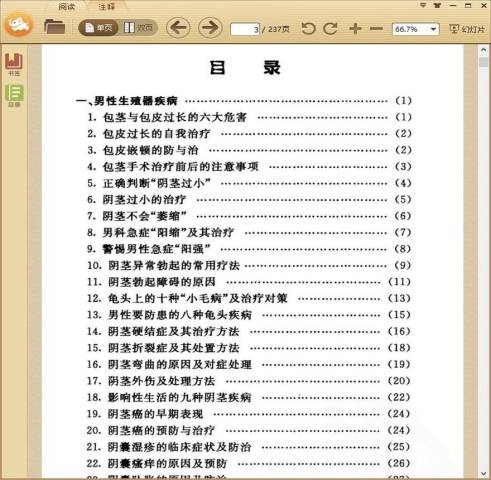Open the 66.7% zoom dropdown
The height and width of the screenshot is (480, 491).
(416, 29)
